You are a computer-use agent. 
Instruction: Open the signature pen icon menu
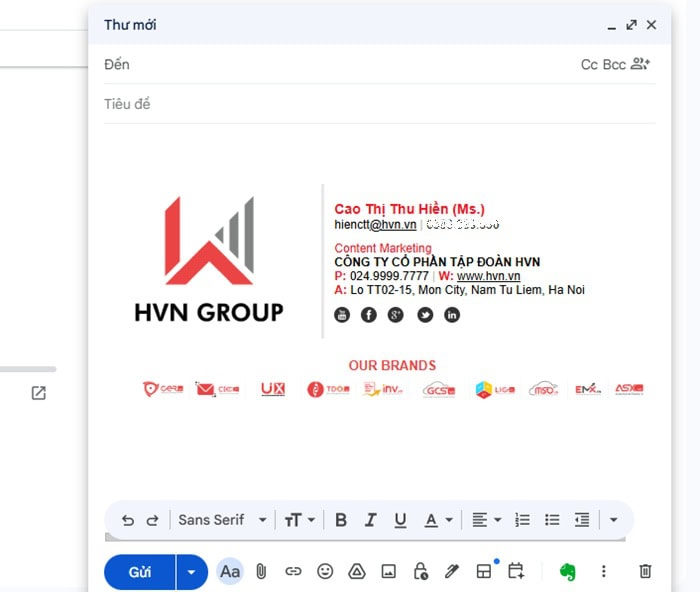[x=452, y=572]
